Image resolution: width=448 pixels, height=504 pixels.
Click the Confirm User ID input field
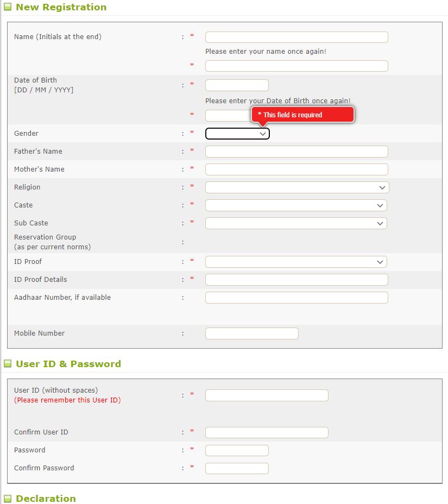click(266, 432)
